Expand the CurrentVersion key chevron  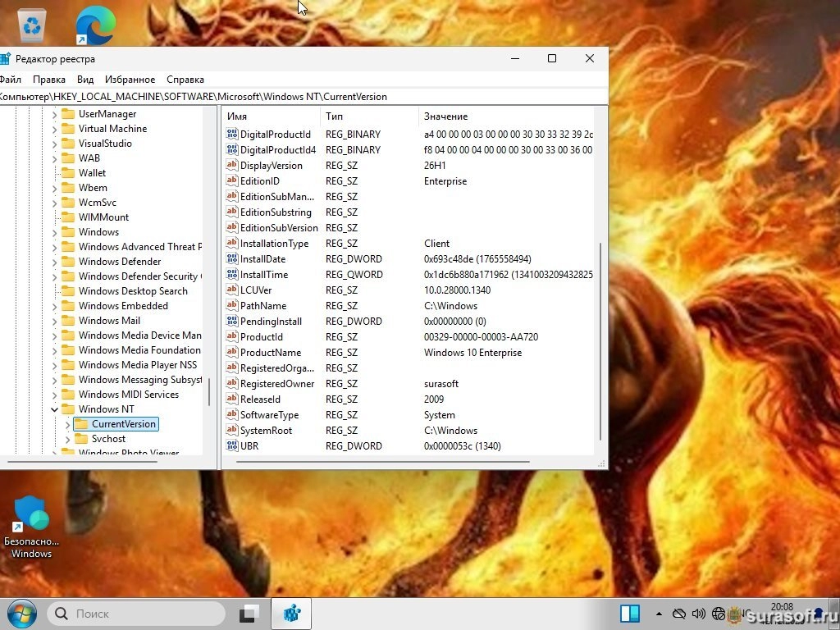tap(67, 424)
